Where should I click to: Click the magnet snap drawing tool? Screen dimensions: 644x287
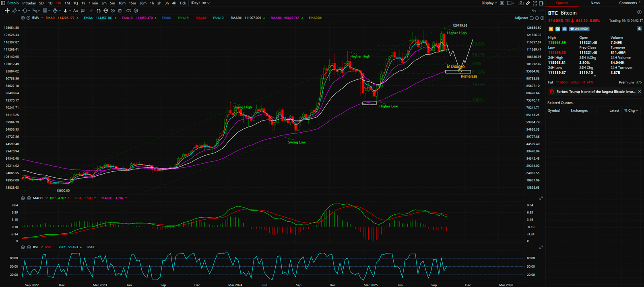click(x=99, y=11)
